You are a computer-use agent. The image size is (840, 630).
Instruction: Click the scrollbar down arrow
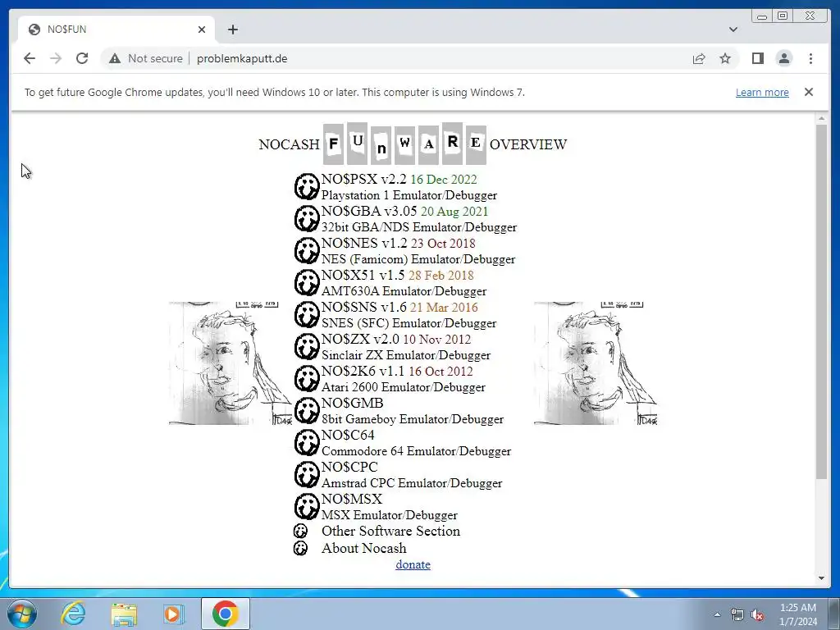point(821,577)
